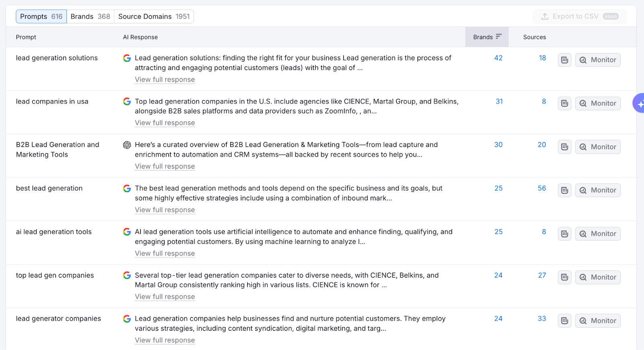Click Export to CSV button

tap(579, 16)
